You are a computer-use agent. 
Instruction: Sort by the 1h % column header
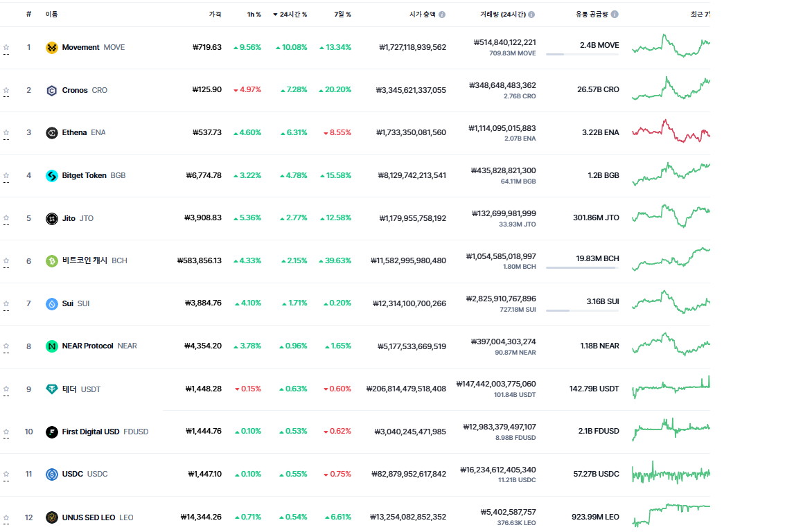(x=254, y=15)
